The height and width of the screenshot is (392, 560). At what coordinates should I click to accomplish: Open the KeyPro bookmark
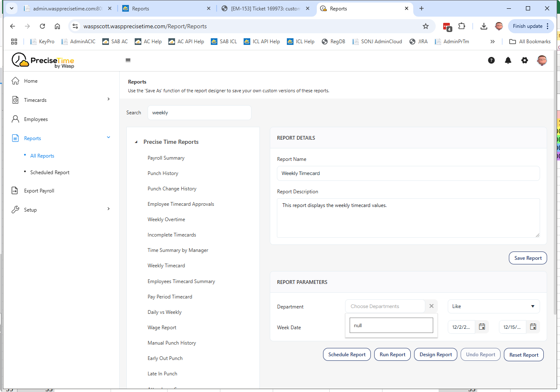[42, 42]
